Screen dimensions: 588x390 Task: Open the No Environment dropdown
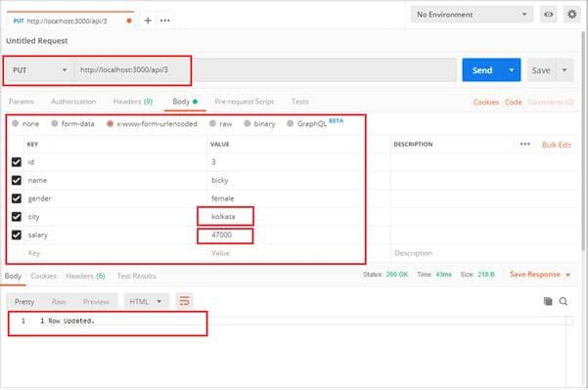[x=472, y=15]
